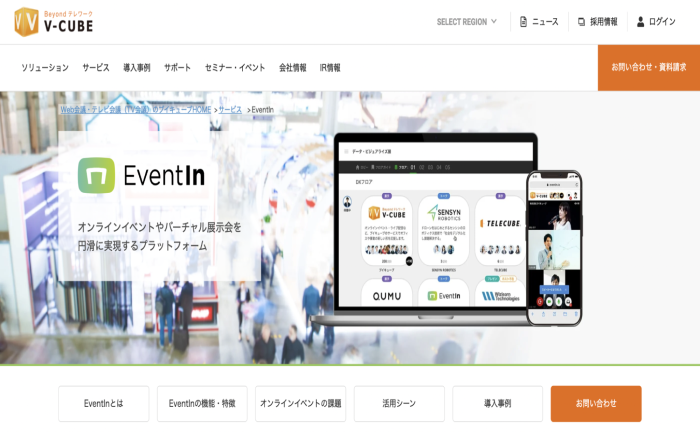This screenshot has width=700, height=432.
Task: Click the green EventIn logo icon
Action: click(96, 175)
